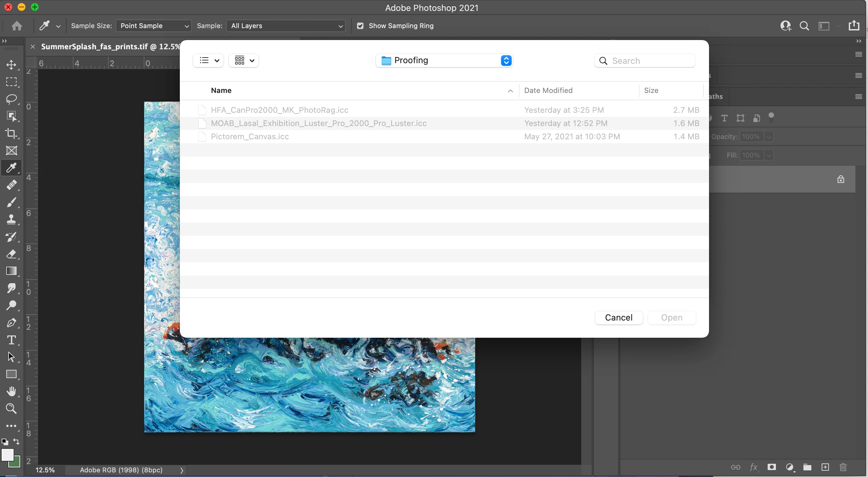
Task: Click the foreground color swatch
Action: pyautogui.click(x=7, y=455)
